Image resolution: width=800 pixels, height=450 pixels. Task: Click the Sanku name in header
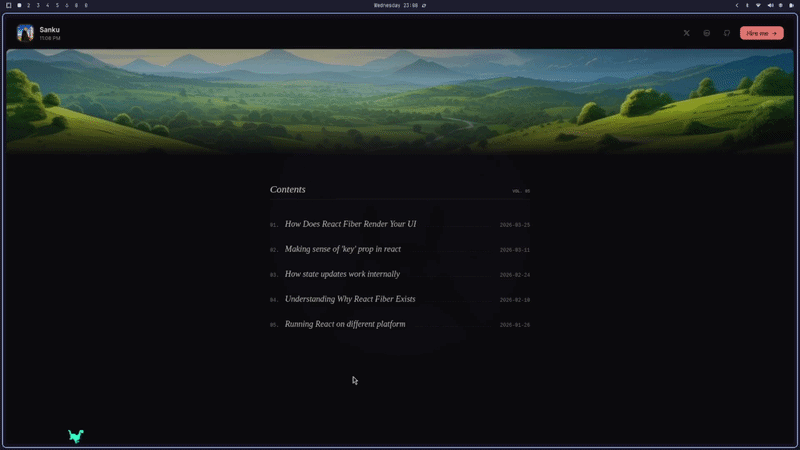49,30
